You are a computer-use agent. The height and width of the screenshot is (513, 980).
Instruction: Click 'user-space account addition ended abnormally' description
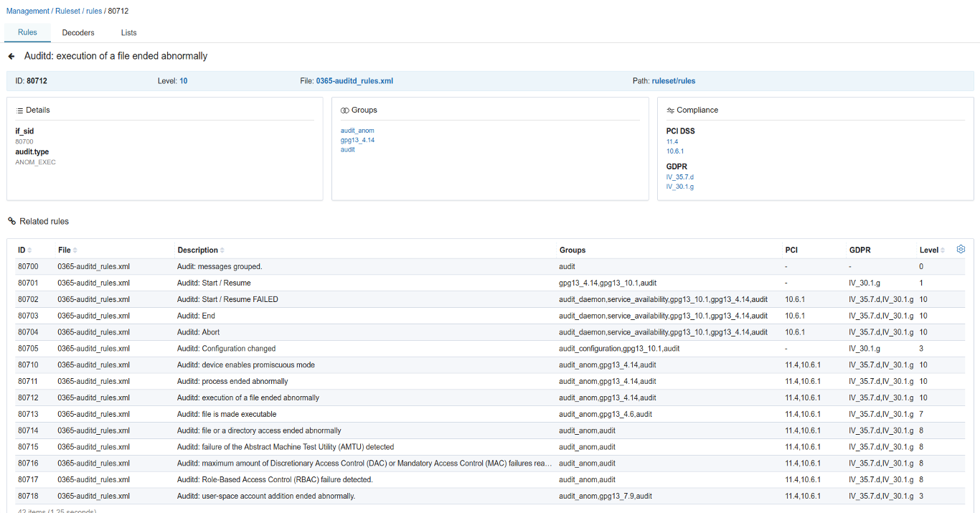tap(266, 496)
